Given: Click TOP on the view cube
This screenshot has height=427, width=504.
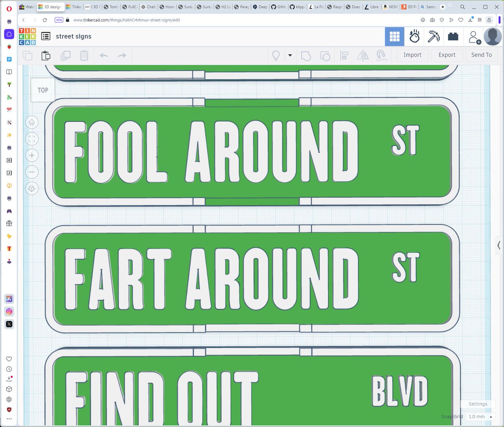Looking at the screenshot, I should pyautogui.click(x=42, y=89).
